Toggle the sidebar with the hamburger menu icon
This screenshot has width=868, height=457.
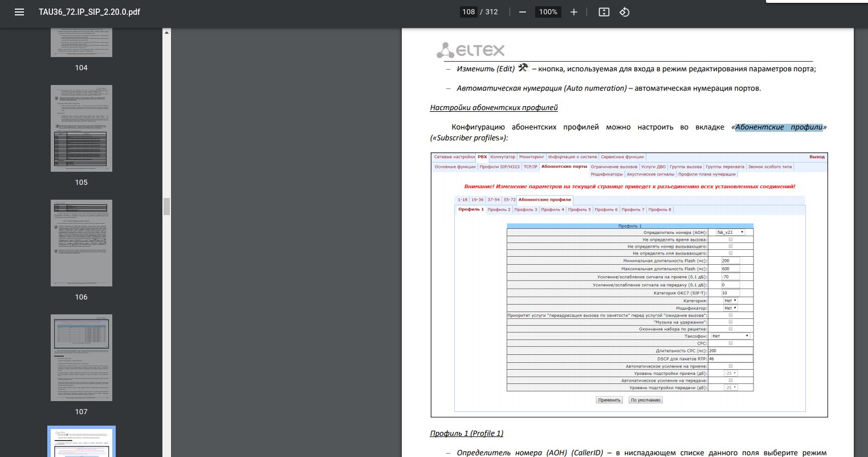click(19, 12)
